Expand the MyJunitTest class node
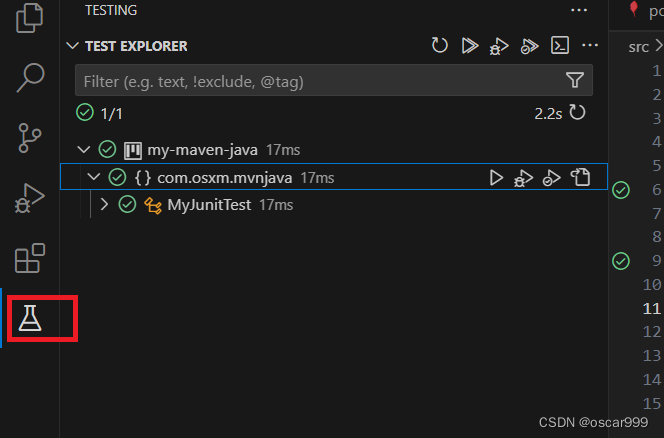This screenshot has width=664, height=438. 104,205
